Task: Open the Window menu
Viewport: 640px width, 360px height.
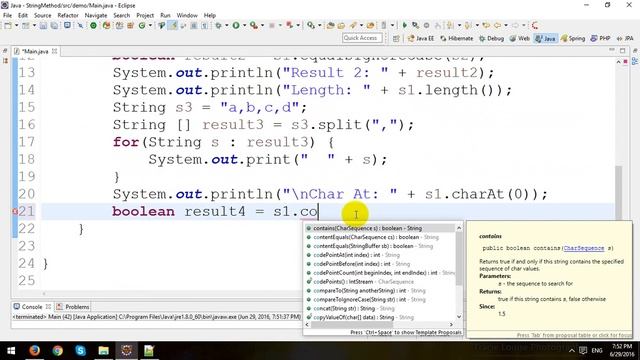Action: tap(187, 15)
